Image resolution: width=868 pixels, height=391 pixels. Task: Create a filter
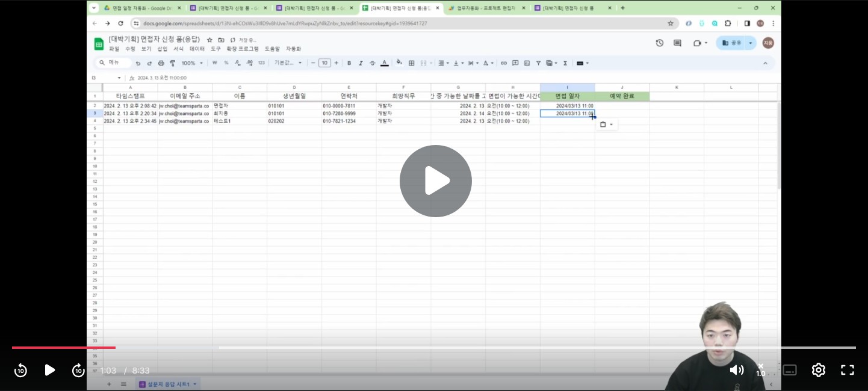tap(538, 63)
